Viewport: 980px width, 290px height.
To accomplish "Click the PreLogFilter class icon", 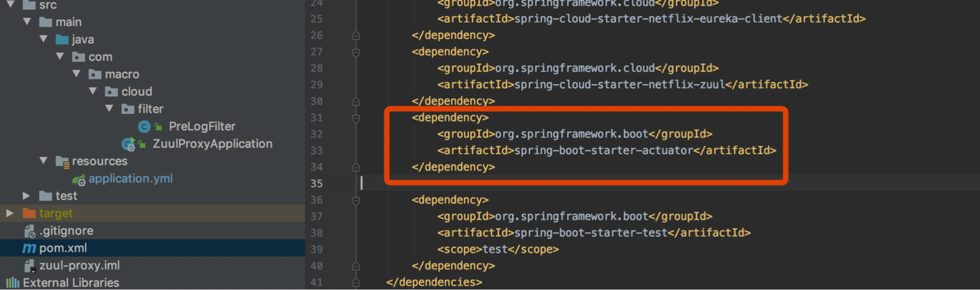I will [x=144, y=126].
